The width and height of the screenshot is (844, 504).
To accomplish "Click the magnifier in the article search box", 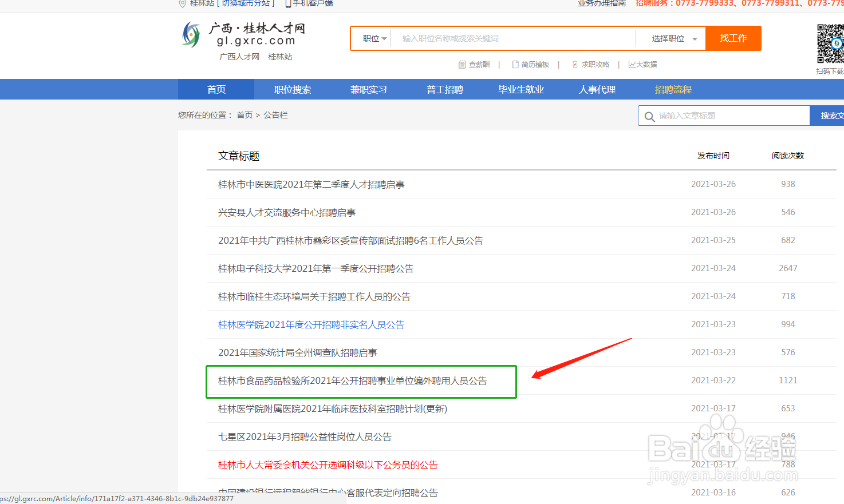I will [x=649, y=115].
